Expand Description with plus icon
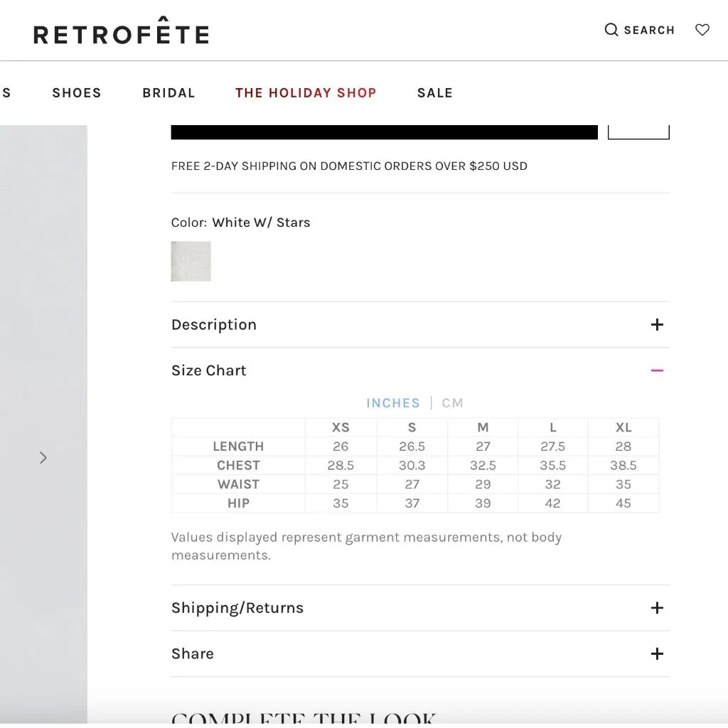 (x=657, y=325)
